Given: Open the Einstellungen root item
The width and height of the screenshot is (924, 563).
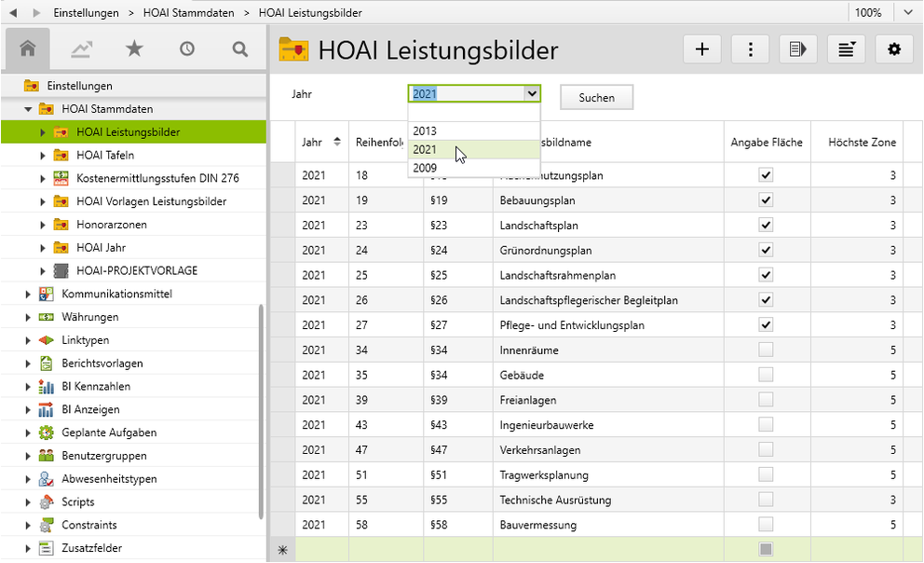Looking at the screenshot, I should 133,86.
